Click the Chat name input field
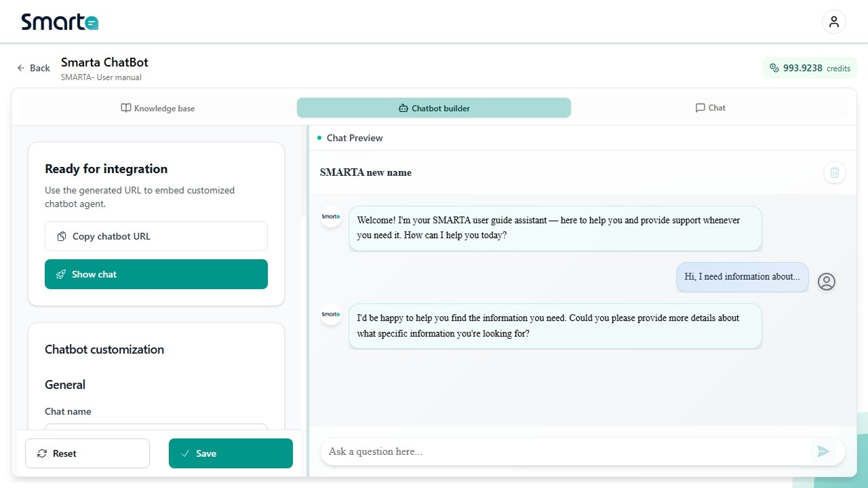 tap(156, 427)
